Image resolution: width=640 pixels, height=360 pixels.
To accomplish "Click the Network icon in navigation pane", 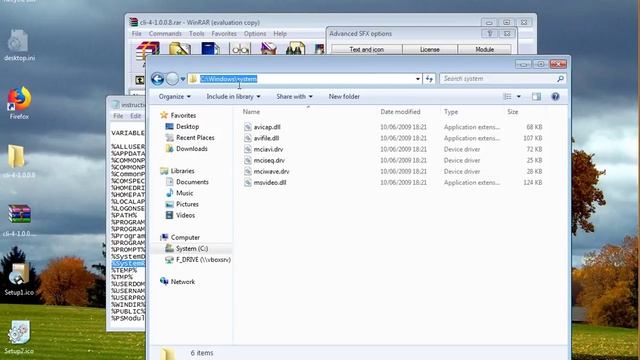I will (x=164, y=281).
